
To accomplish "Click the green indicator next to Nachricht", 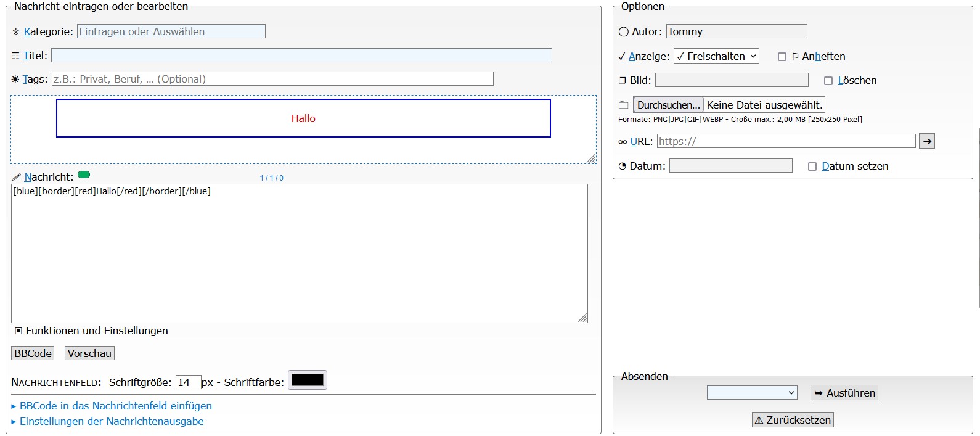I will (x=84, y=175).
